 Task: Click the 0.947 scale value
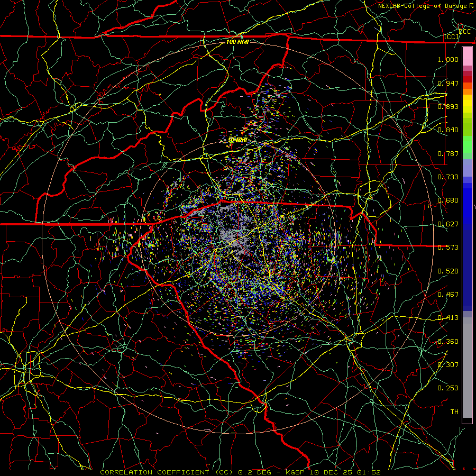pos(448,83)
